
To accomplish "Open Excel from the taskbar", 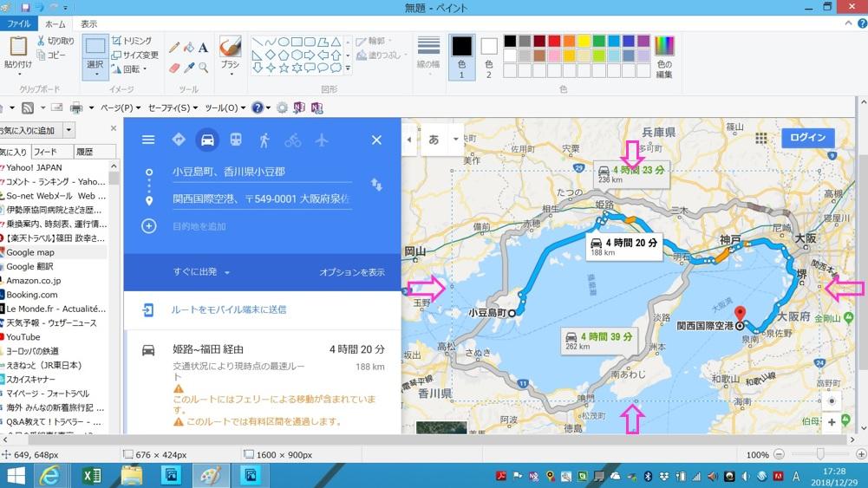I will (91, 476).
